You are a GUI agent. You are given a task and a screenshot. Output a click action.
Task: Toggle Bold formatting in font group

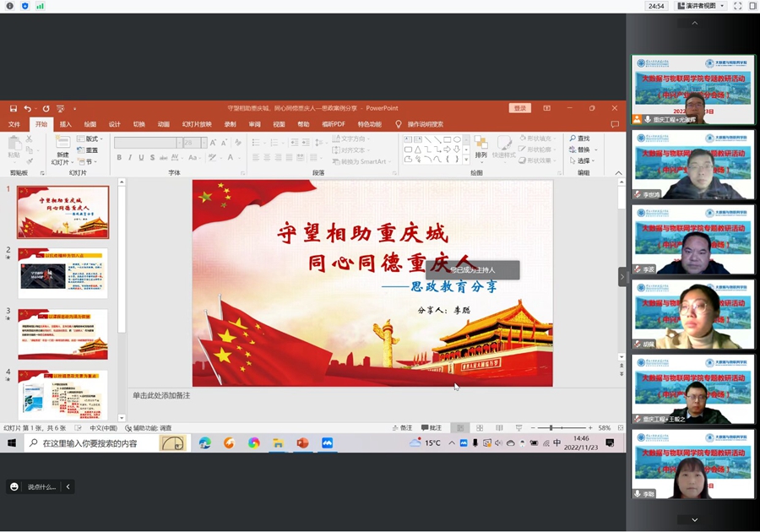(x=119, y=157)
